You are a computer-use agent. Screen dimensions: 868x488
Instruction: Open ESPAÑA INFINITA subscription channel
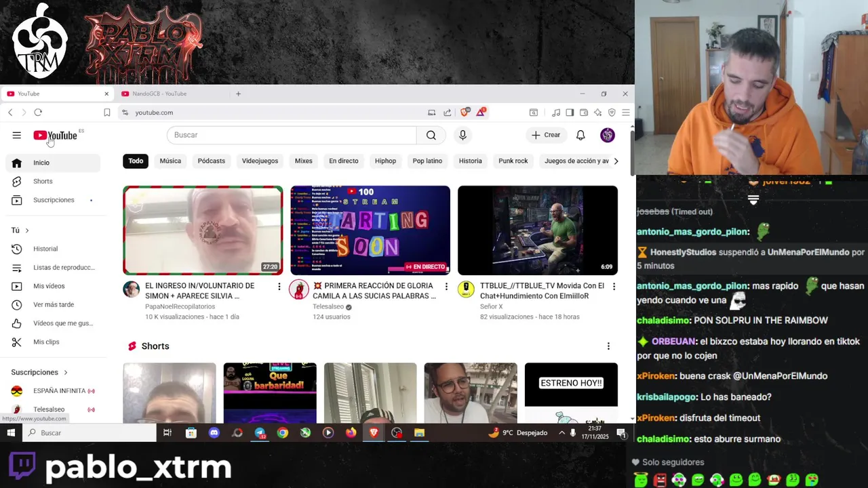pos(53,391)
